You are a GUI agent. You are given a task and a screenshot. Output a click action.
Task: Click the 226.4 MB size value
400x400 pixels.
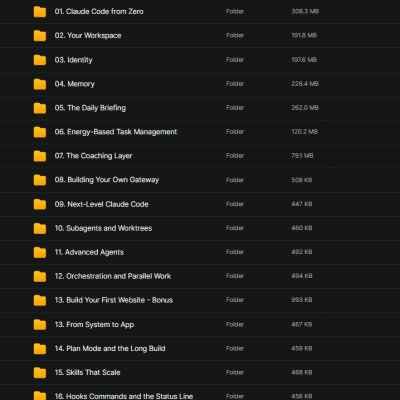(x=305, y=84)
